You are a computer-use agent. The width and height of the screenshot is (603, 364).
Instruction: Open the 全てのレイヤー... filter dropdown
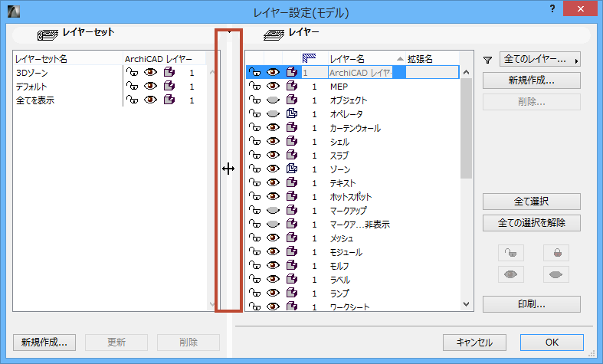(540, 59)
